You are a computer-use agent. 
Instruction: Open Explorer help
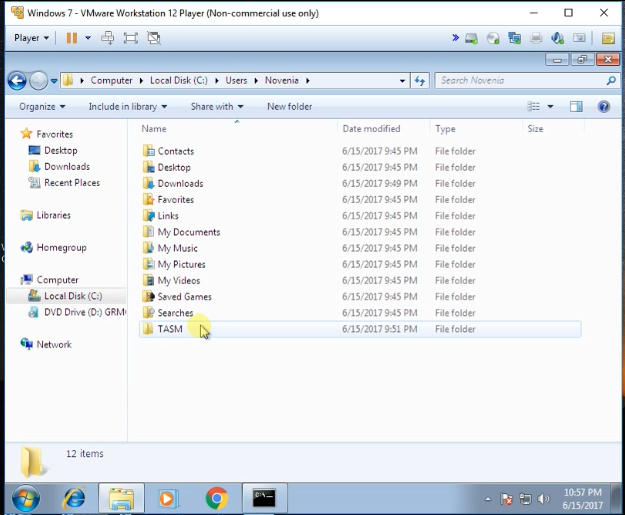pos(603,106)
